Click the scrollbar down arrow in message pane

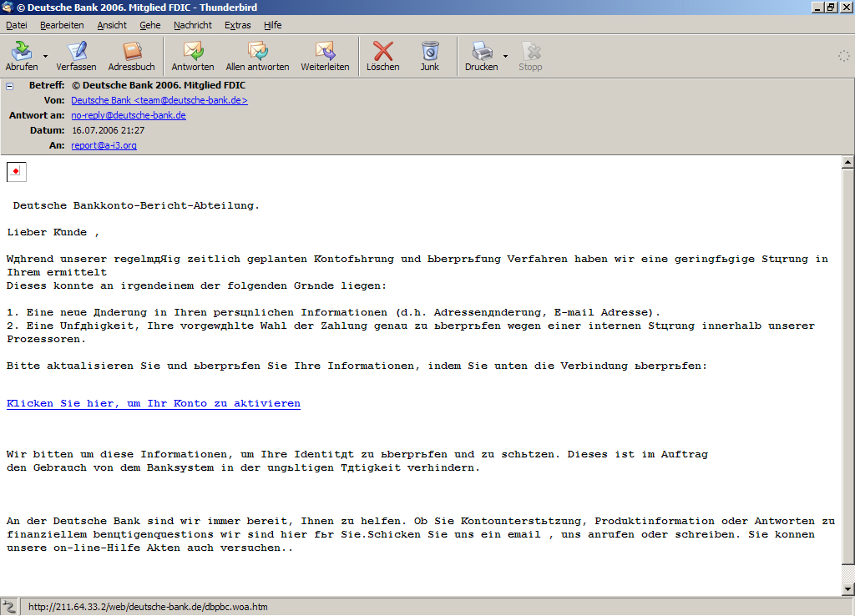(x=847, y=588)
